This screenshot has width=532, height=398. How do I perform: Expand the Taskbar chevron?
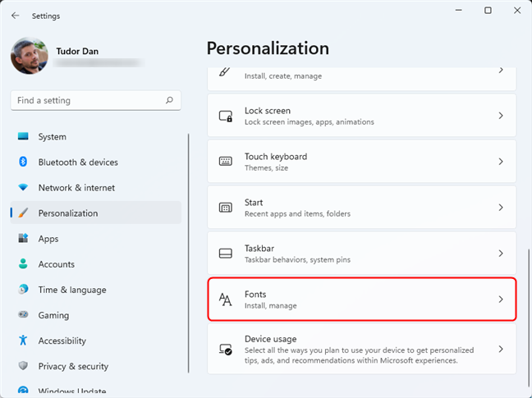tap(501, 254)
